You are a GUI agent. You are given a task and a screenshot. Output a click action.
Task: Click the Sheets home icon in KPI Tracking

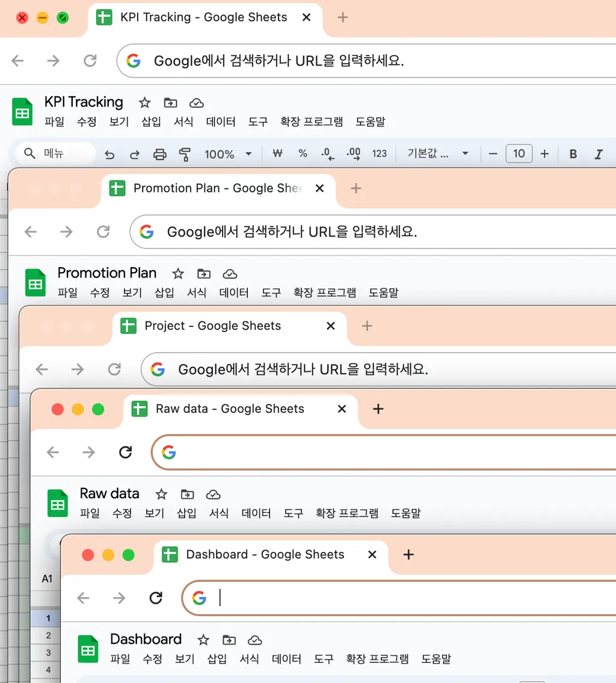22,111
